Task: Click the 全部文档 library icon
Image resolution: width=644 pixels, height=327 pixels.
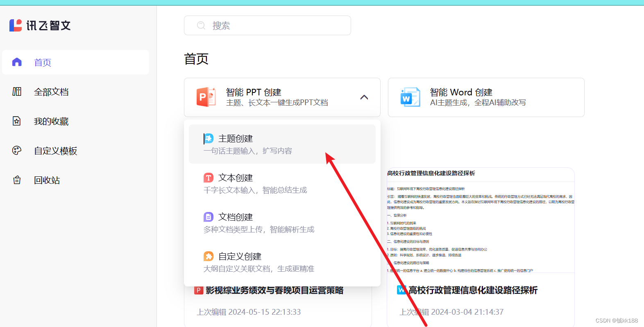Action: tap(17, 92)
